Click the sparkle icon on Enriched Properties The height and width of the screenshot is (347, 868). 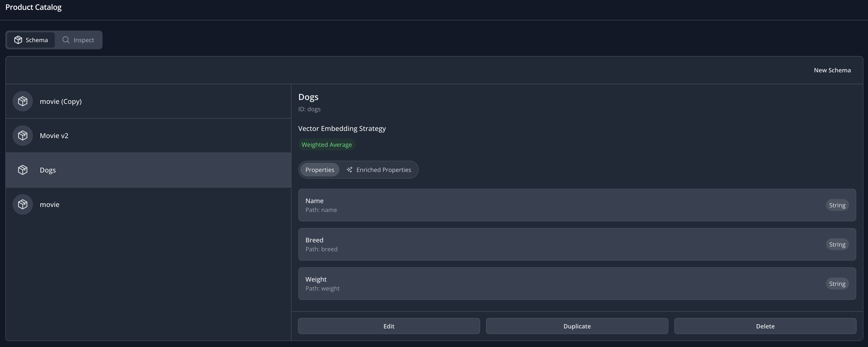[x=349, y=169]
